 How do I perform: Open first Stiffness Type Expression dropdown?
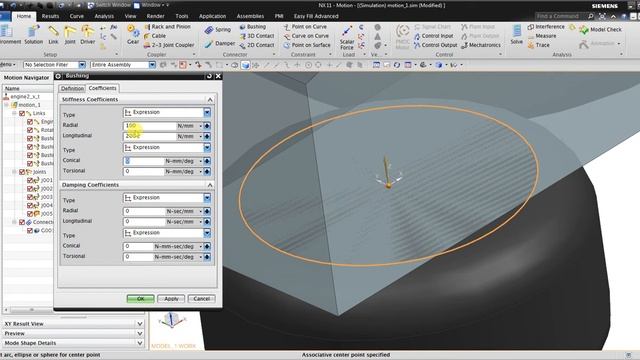(207, 112)
